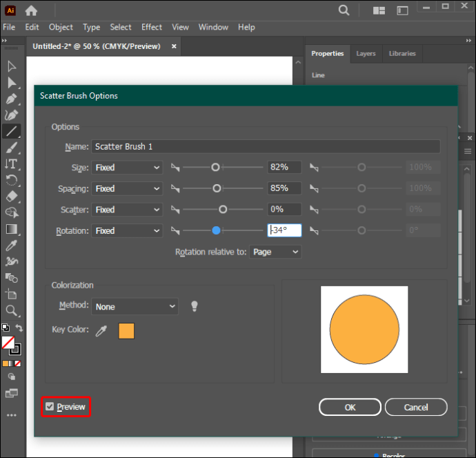Click the orange Key Color swatch
Image resolution: width=476 pixels, height=458 pixels.
126,331
